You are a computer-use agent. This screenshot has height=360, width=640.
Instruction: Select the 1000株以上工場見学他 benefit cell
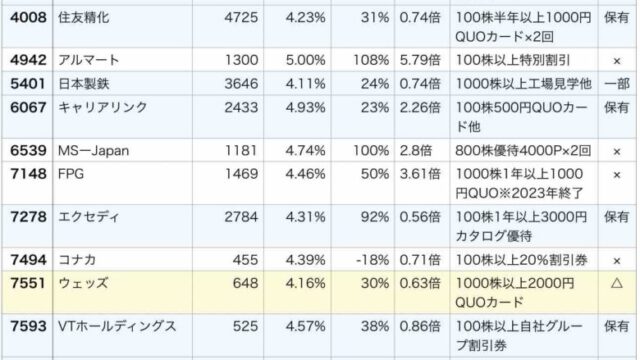click(x=523, y=84)
